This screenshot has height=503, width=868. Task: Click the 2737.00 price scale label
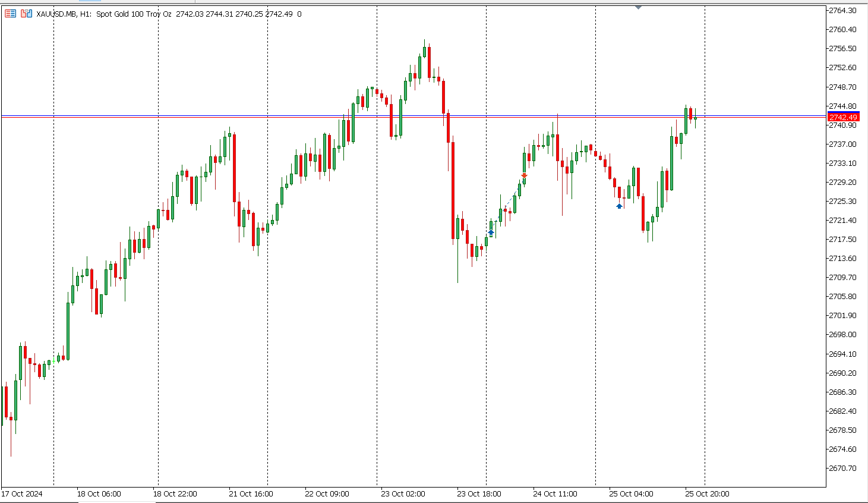pyautogui.click(x=842, y=144)
